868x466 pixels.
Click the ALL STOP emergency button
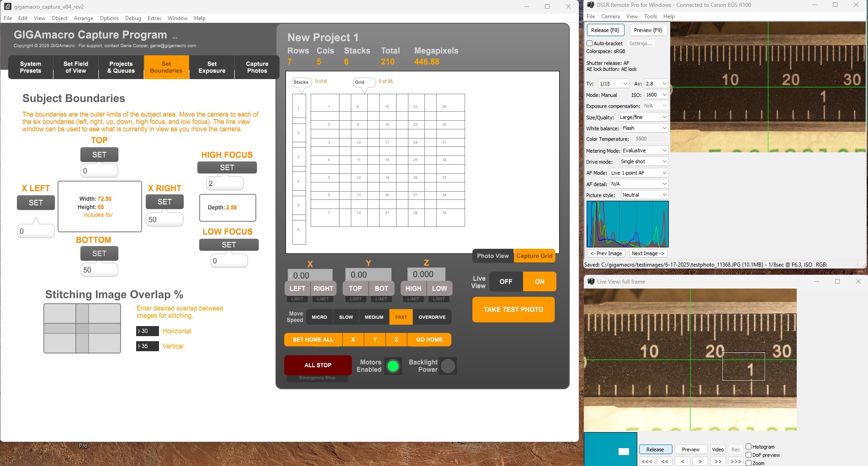click(318, 365)
